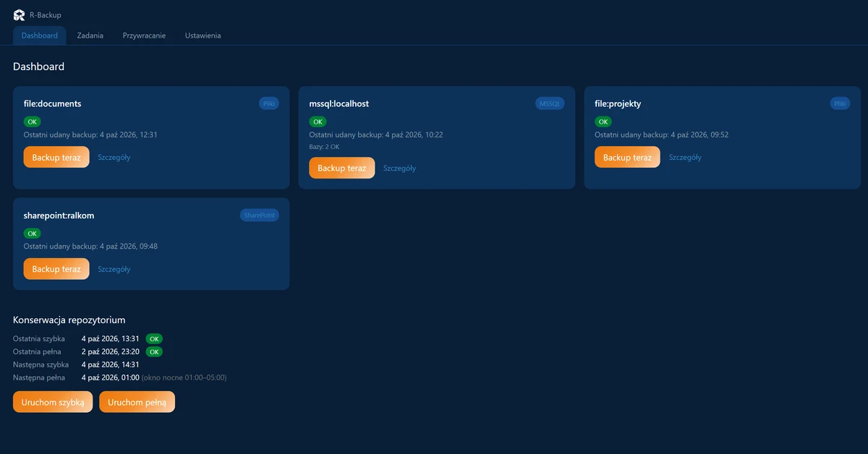Show Szczegóły for file:projekty
This screenshot has height=454, width=868.
coord(685,157)
